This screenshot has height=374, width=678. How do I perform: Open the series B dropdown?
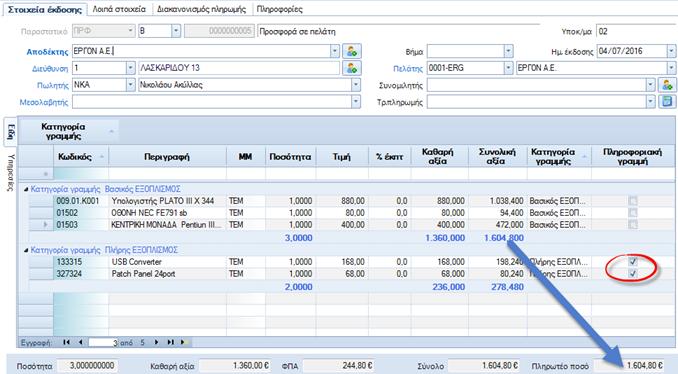pyautogui.click(x=176, y=31)
